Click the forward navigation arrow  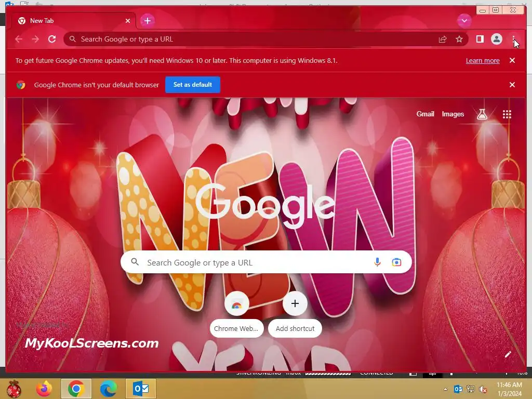click(x=35, y=39)
